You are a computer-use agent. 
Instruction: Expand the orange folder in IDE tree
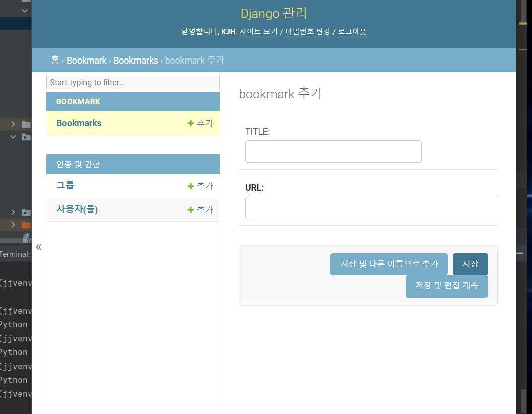tap(13, 225)
